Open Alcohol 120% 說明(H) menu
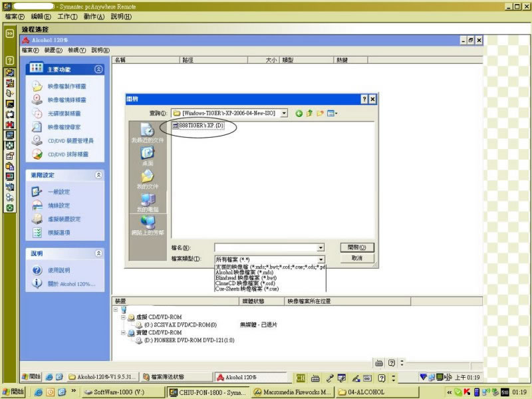Viewport: 532px width, 399px height. (x=100, y=51)
